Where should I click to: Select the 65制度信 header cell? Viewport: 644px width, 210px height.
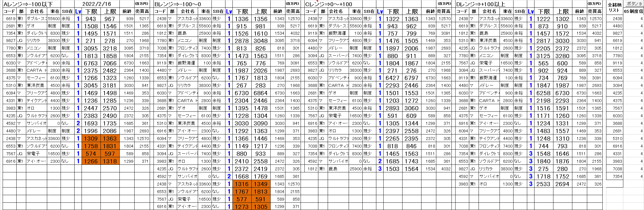click(633, 11)
